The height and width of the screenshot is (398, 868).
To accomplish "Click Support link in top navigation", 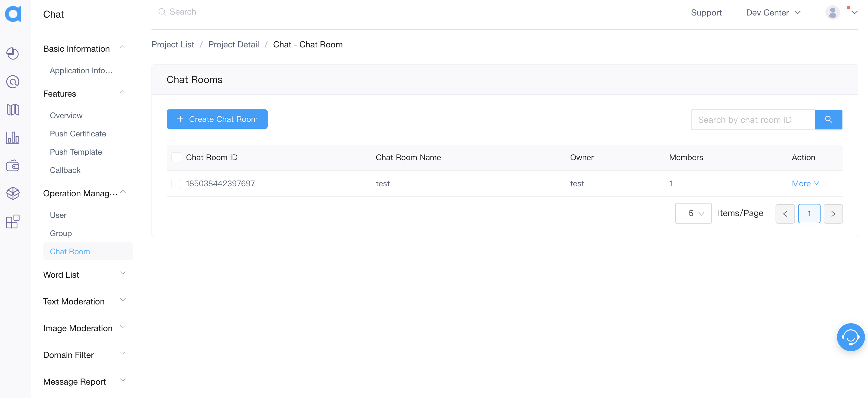I will 707,12.
